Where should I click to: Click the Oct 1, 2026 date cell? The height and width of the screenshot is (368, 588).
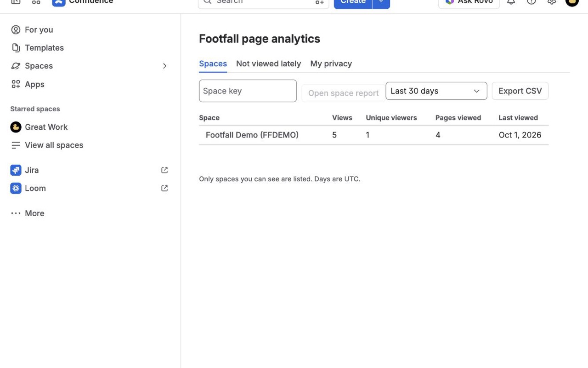(520, 135)
